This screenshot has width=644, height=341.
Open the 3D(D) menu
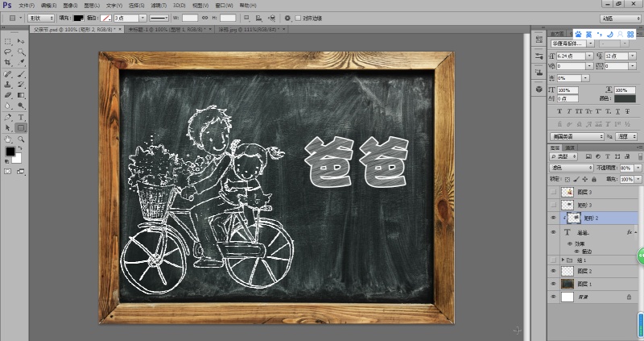[x=179, y=6]
